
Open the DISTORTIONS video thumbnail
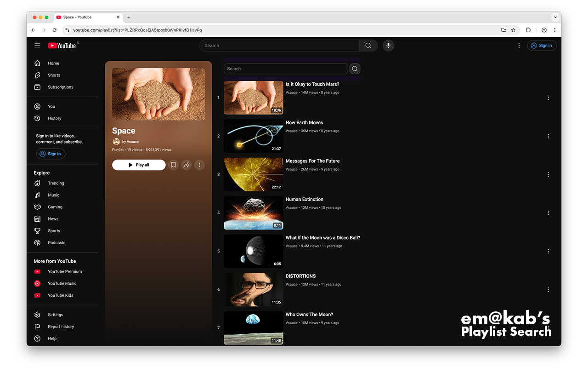[254, 290]
